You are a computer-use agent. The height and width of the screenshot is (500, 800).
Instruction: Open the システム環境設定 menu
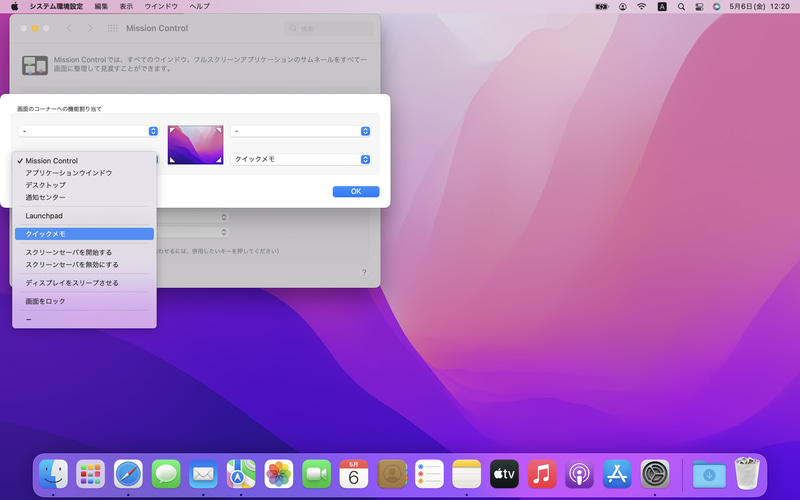tap(56, 6)
